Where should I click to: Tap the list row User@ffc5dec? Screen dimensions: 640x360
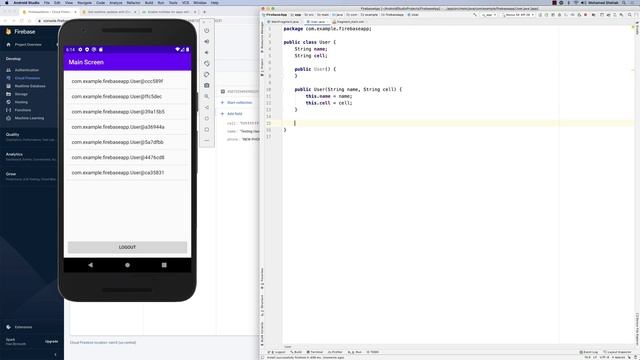127,96
